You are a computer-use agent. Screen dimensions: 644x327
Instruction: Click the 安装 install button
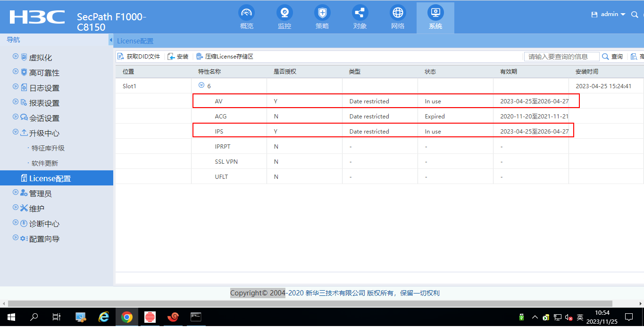click(x=178, y=57)
